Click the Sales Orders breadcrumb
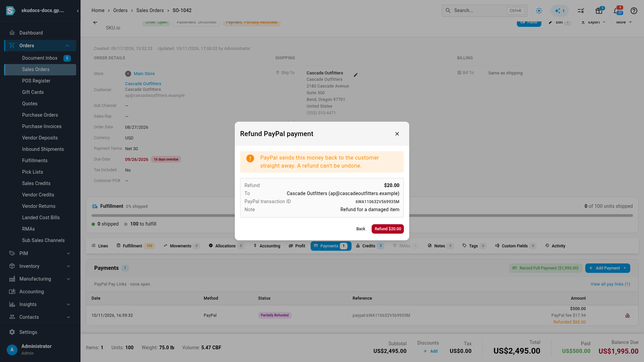This screenshot has height=362, width=644. coord(150,10)
